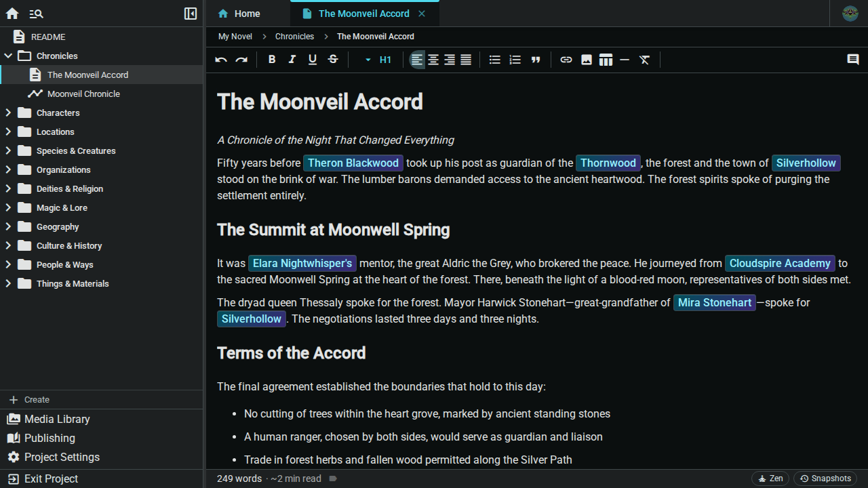868x488 pixels.
Task: Open the project avatar in the top right
Action: click(850, 14)
